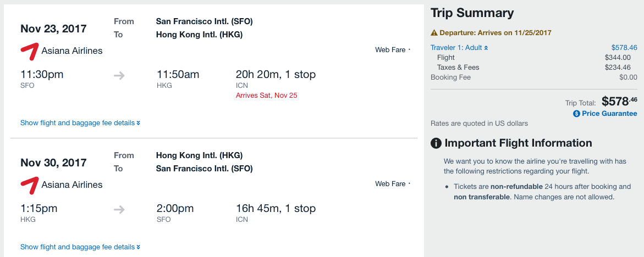Click the Important Flight Information info icon
The width and height of the screenshot is (644, 257).
point(436,143)
